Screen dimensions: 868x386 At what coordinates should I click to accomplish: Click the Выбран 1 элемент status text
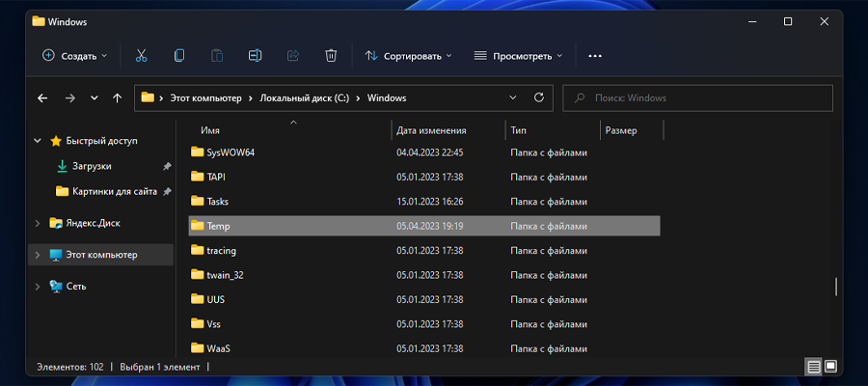tap(159, 367)
